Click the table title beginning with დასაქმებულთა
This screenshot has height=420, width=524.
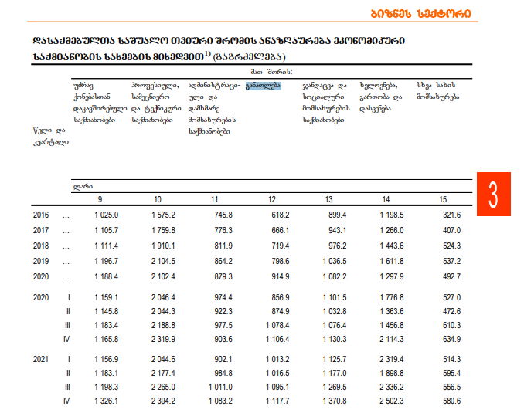219,48
